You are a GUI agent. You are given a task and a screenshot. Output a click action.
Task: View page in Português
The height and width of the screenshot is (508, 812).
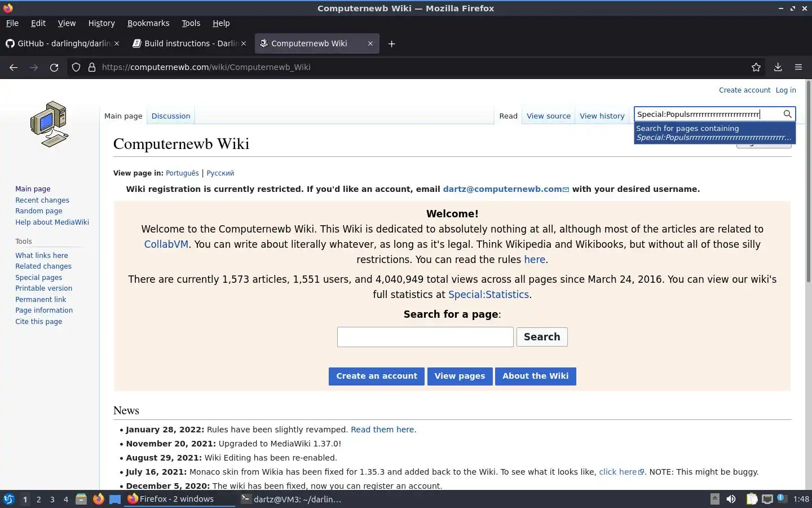[182, 173]
